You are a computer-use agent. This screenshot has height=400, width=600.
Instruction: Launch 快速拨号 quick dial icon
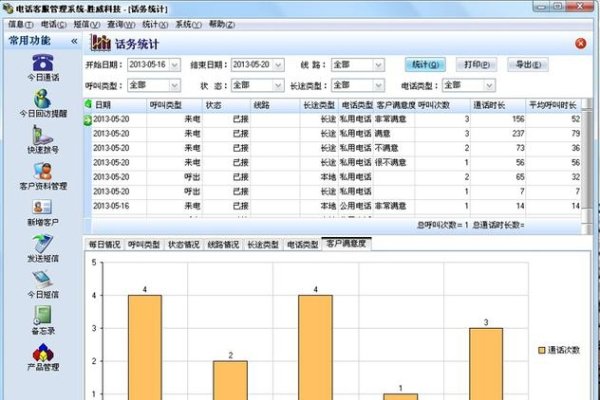click(x=42, y=135)
